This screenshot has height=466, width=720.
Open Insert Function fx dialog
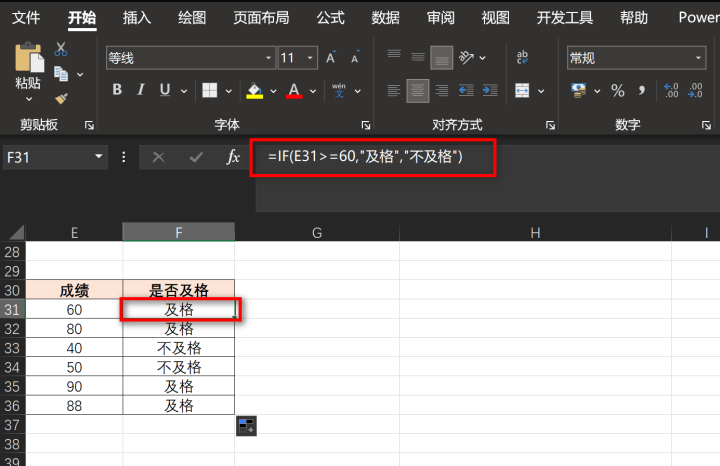(x=233, y=157)
